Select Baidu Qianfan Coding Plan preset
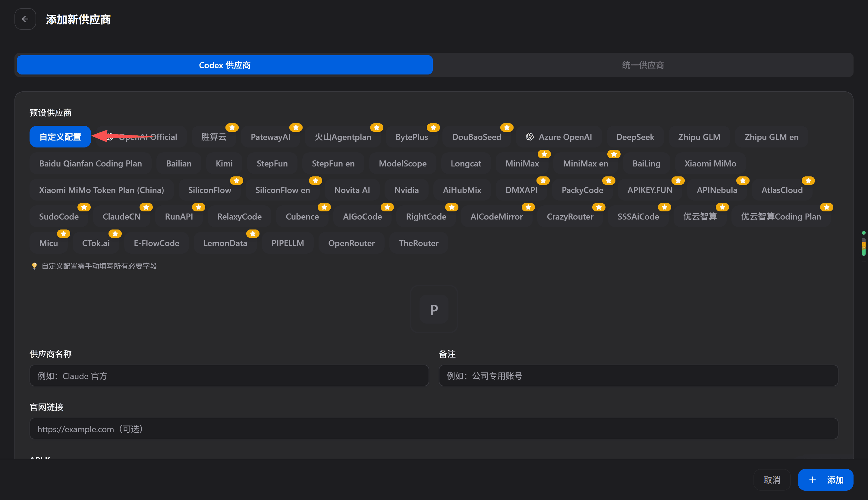Screen dimensions: 868x500 (x=90, y=163)
